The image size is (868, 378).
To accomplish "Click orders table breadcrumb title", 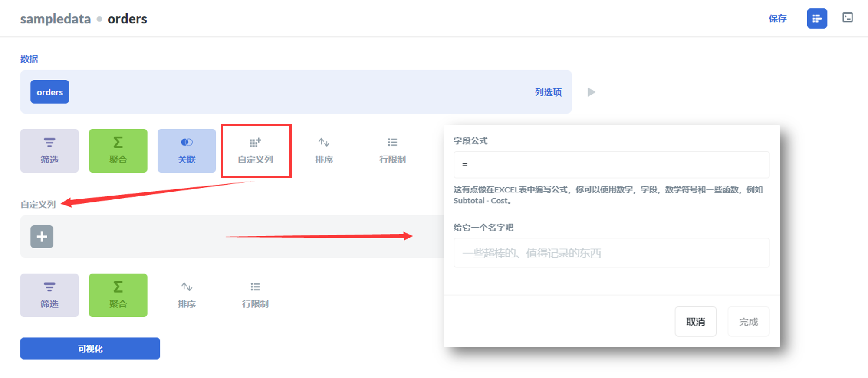I will coord(127,19).
